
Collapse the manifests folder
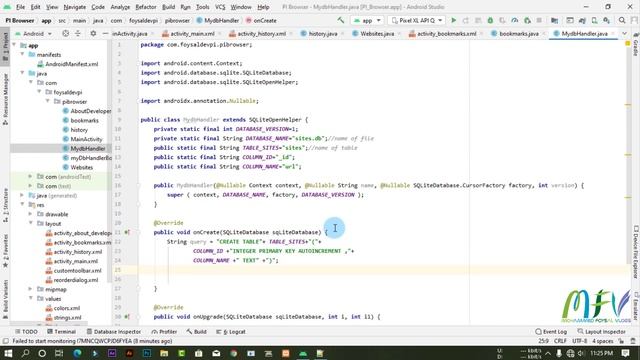[22, 54]
